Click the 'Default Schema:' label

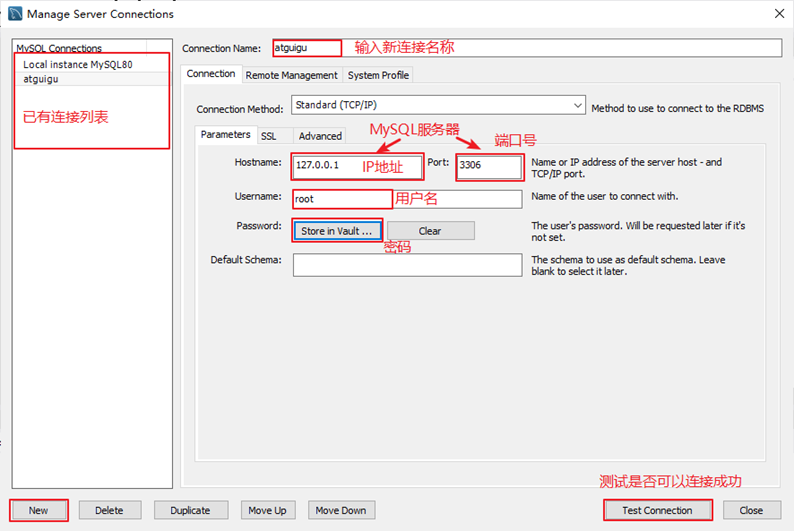coord(246,260)
